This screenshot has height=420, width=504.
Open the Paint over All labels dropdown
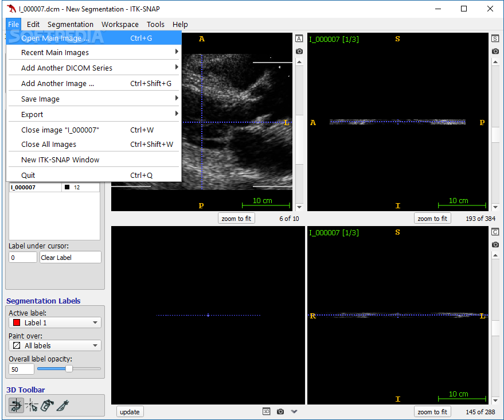(55, 346)
